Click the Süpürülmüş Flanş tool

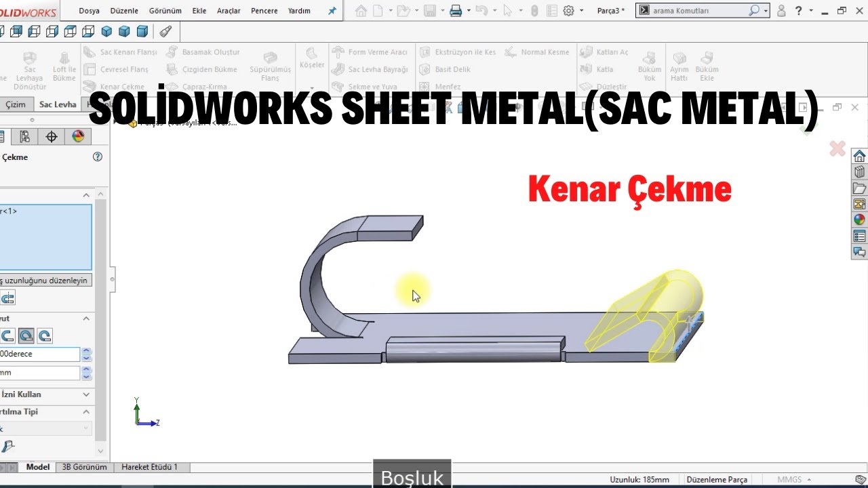[270, 65]
